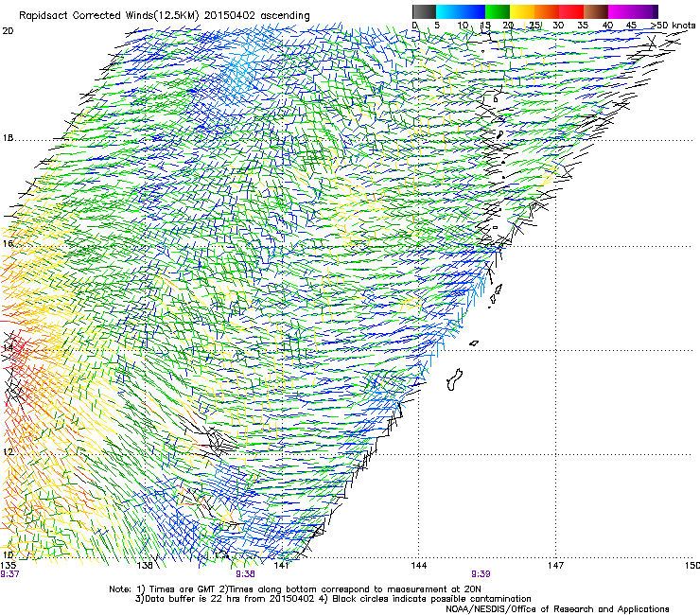Click the dark purple 45–50 knots swatch
700x615 pixels.
645,11
